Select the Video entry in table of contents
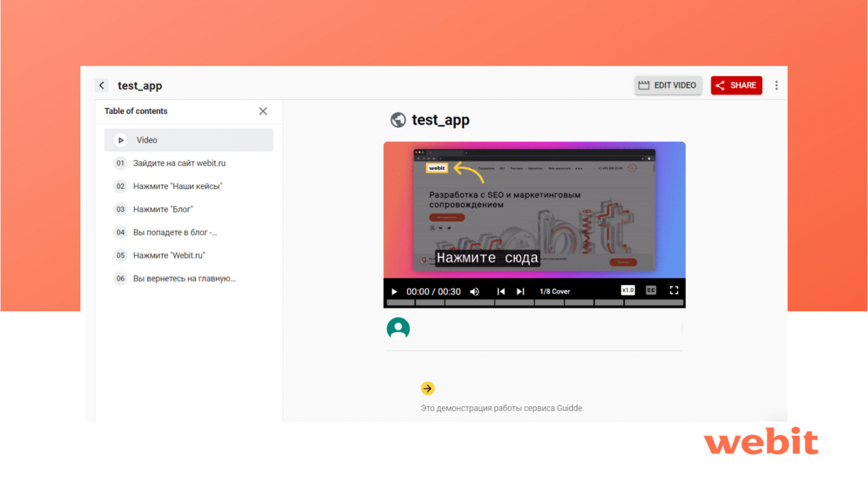Viewport: 868px width, 488px height. [189, 140]
